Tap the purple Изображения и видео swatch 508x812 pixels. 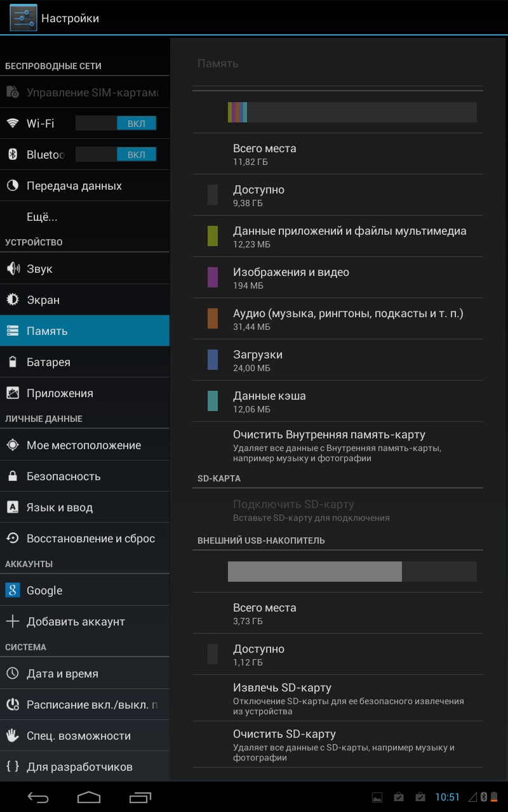coord(213,277)
